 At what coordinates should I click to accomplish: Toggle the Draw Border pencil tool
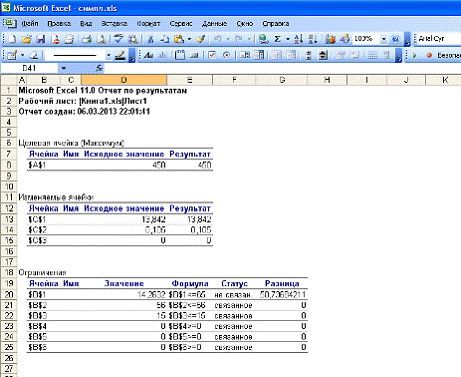[12, 55]
